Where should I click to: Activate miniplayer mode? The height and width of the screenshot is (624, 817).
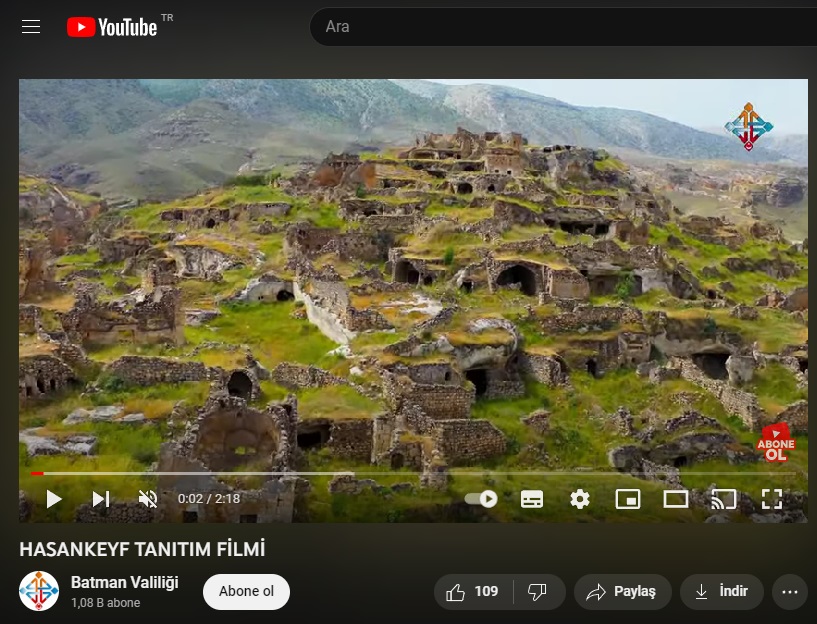[x=628, y=498]
